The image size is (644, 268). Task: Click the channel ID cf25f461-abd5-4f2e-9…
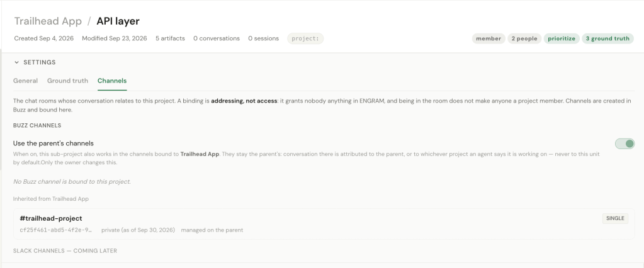56,230
